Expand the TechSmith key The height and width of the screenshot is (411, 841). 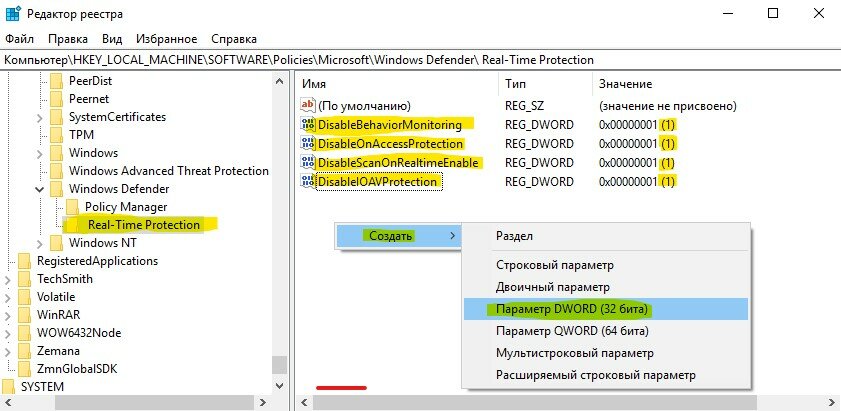pyautogui.click(x=8, y=279)
